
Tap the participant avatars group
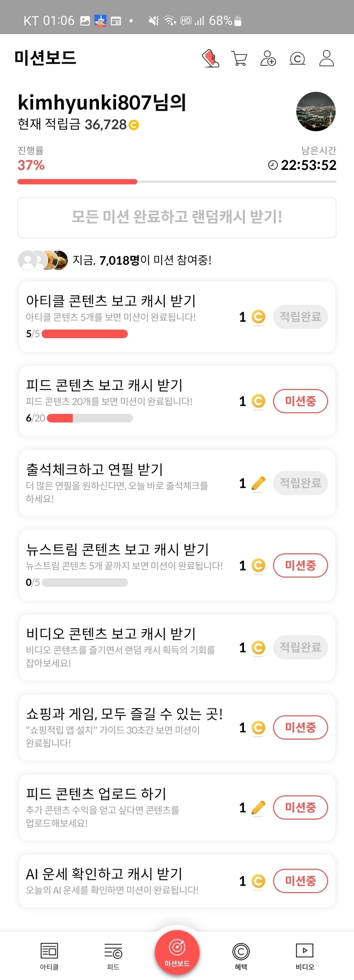pyautogui.click(x=43, y=260)
